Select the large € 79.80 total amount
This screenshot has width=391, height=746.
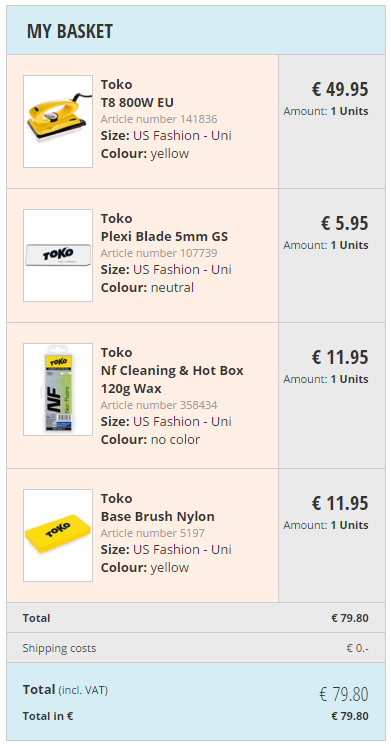click(343, 695)
